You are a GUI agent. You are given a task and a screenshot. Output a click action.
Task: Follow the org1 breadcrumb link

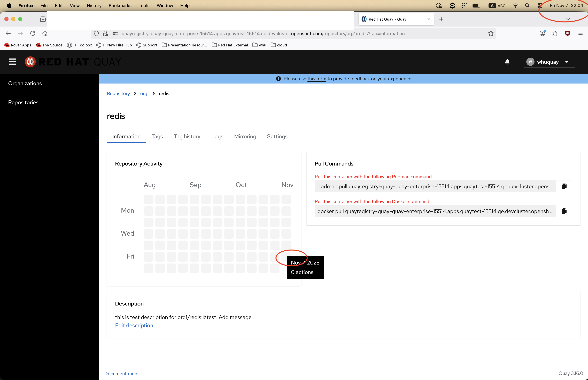click(x=144, y=94)
